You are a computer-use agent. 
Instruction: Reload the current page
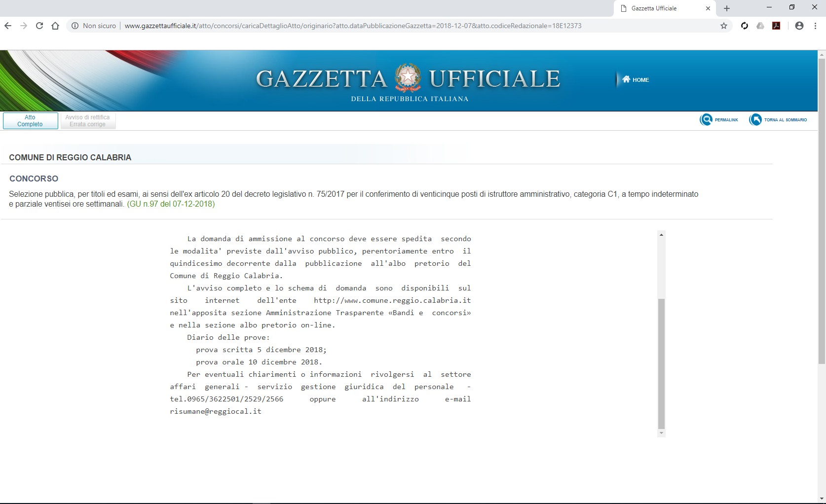pos(39,26)
